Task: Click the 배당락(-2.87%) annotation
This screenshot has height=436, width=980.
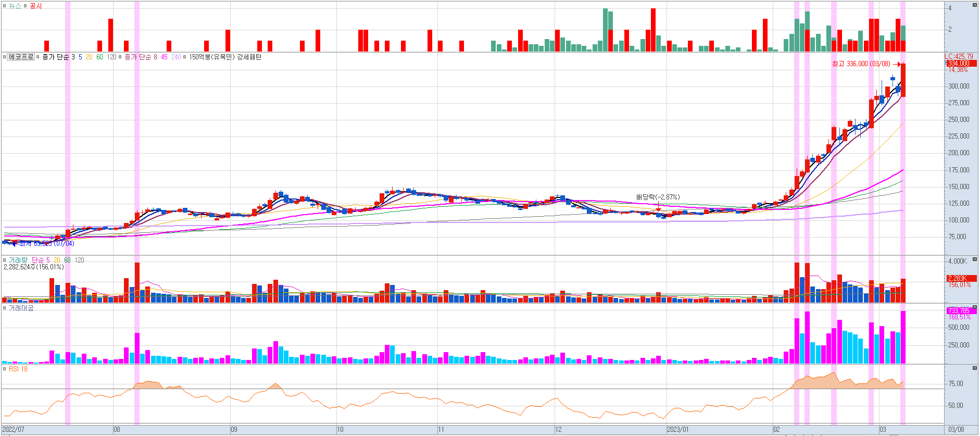Action: pos(658,197)
